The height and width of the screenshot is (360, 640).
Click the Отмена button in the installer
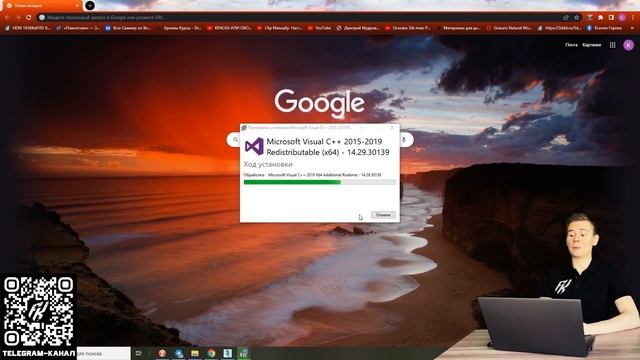click(x=383, y=215)
